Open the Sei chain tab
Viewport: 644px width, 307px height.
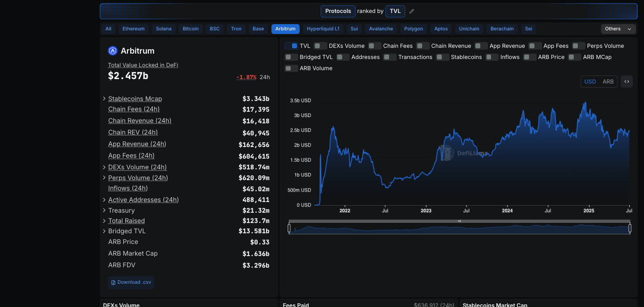[x=529, y=29]
